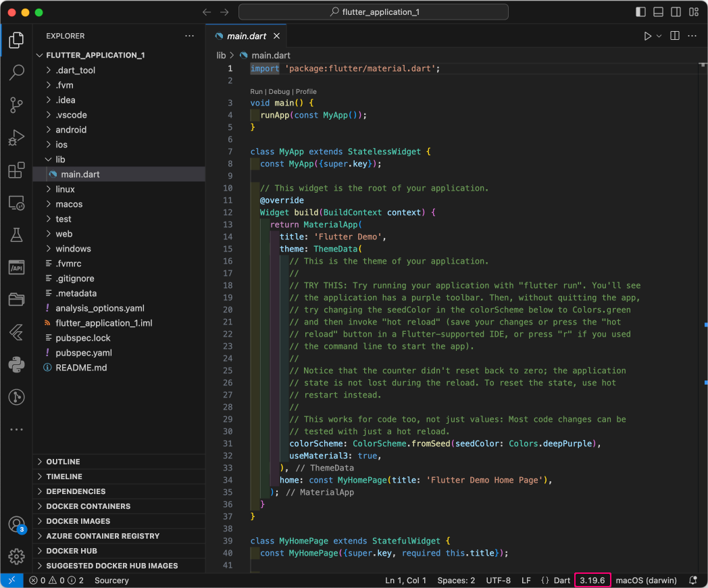
Task: Click the Profile CodeLens link above main
Action: (x=306, y=92)
